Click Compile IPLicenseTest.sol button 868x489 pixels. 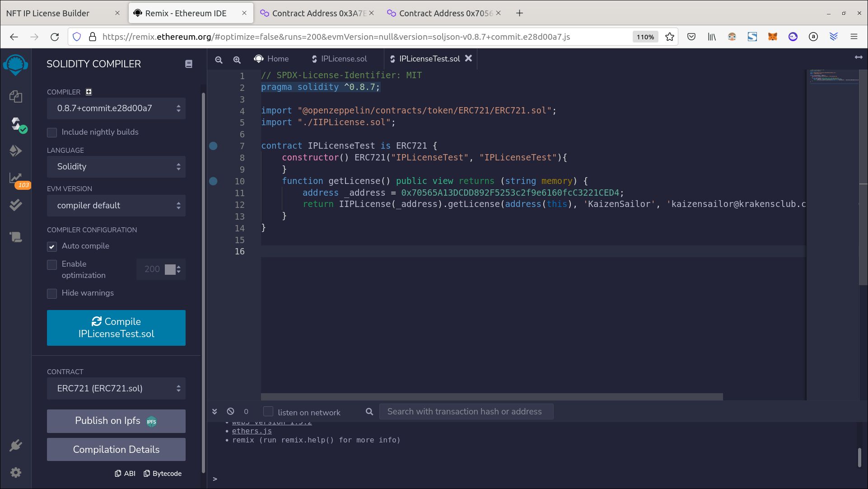pos(116,327)
